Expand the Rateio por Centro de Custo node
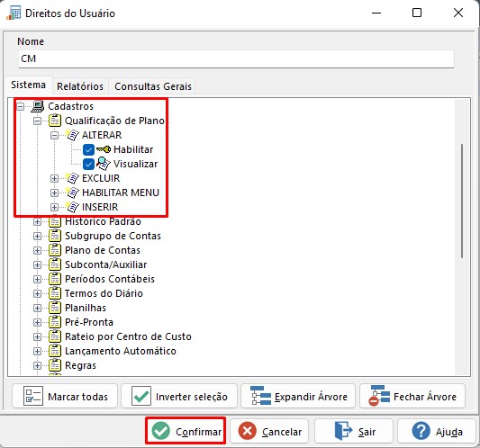 point(37,336)
